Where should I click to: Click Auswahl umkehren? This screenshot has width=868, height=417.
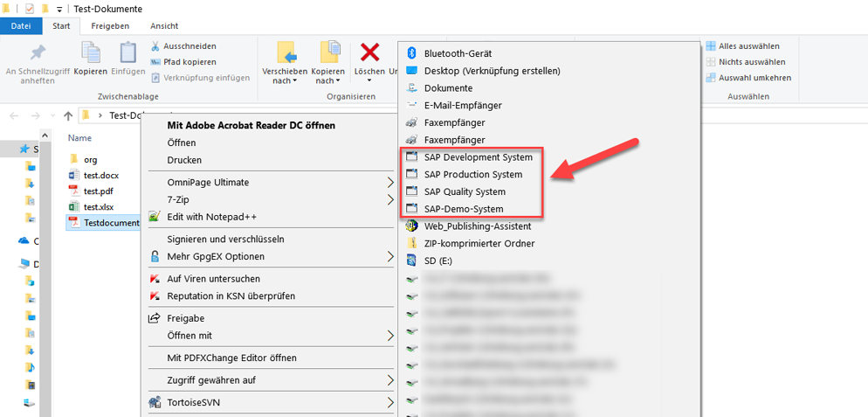pos(748,78)
